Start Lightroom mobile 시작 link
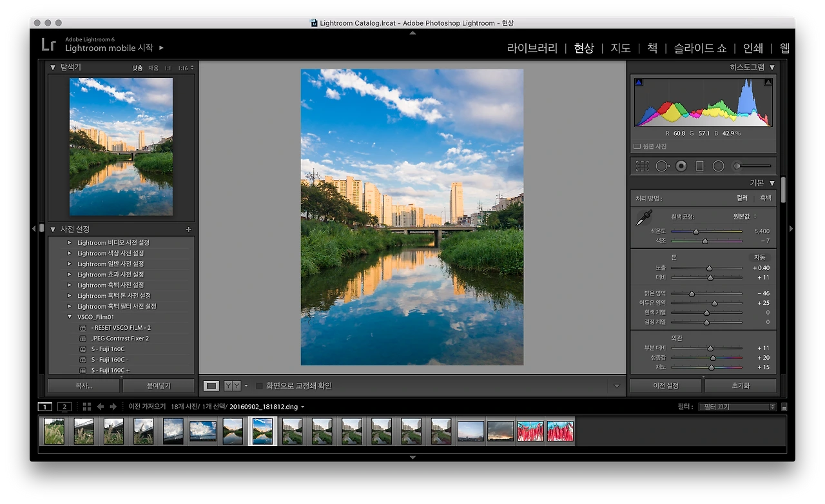The image size is (825, 504). coord(110,48)
